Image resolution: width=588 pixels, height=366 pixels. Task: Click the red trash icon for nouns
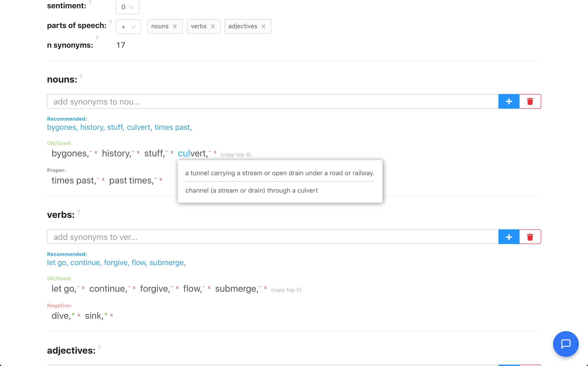[530, 101]
